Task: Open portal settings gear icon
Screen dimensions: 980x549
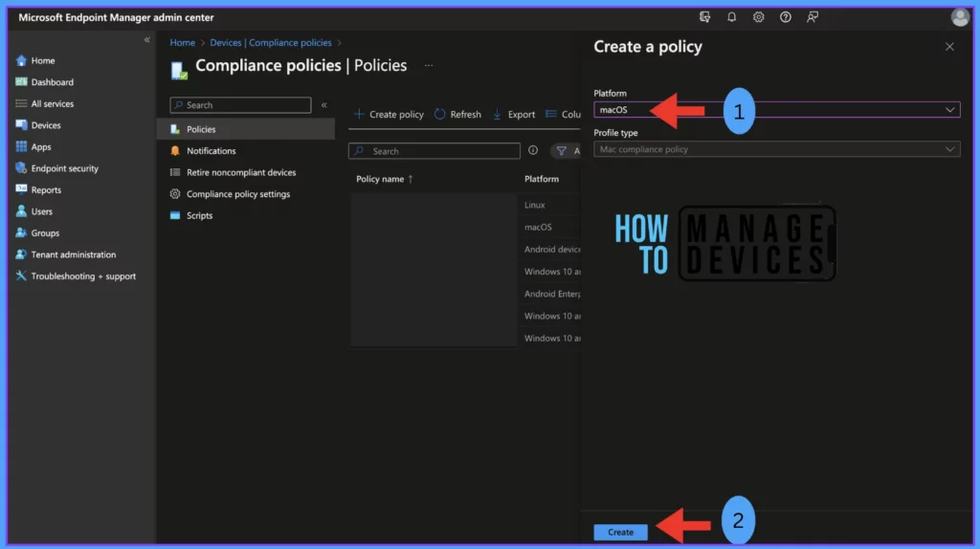Action: click(758, 17)
